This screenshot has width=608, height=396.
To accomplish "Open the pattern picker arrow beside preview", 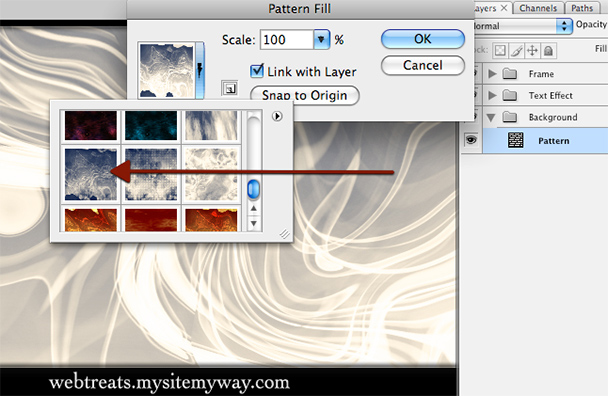I will click(x=200, y=70).
